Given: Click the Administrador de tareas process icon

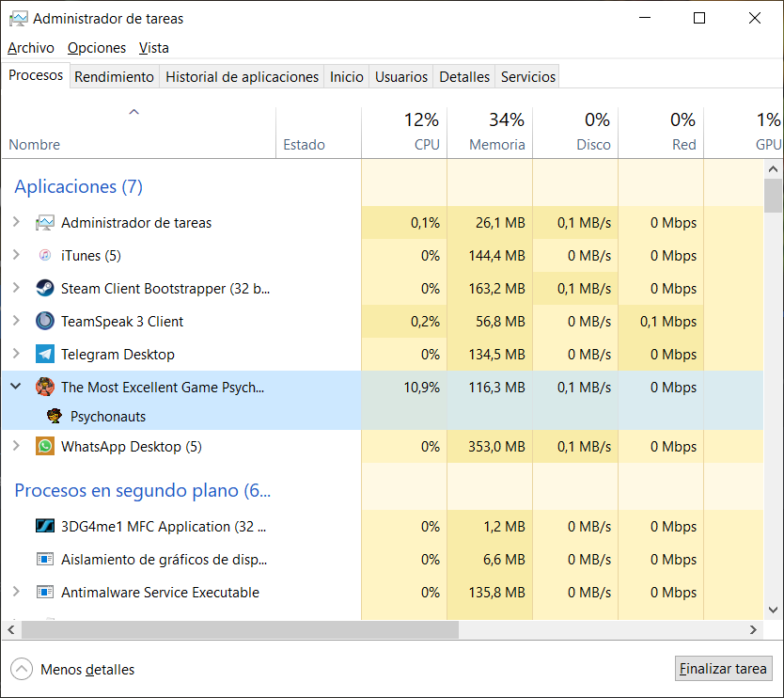Looking at the screenshot, I should point(44,222).
